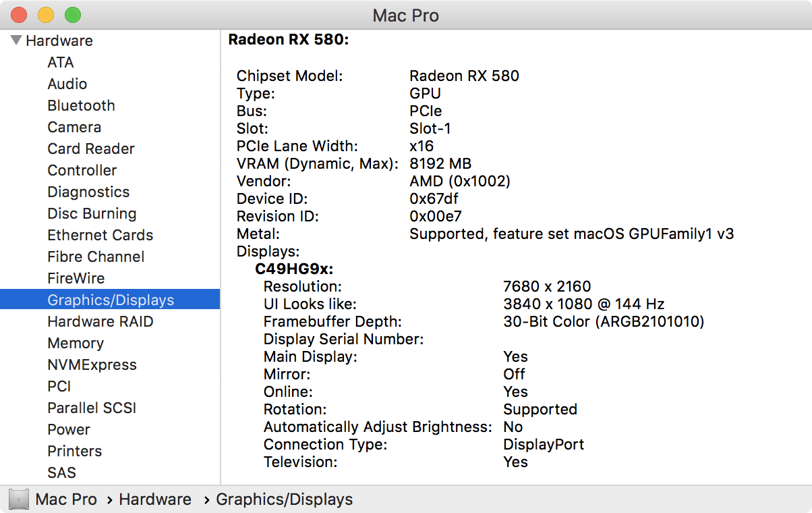Open the Audio hardware section
The image size is (812, 513).
pos(67,84)
